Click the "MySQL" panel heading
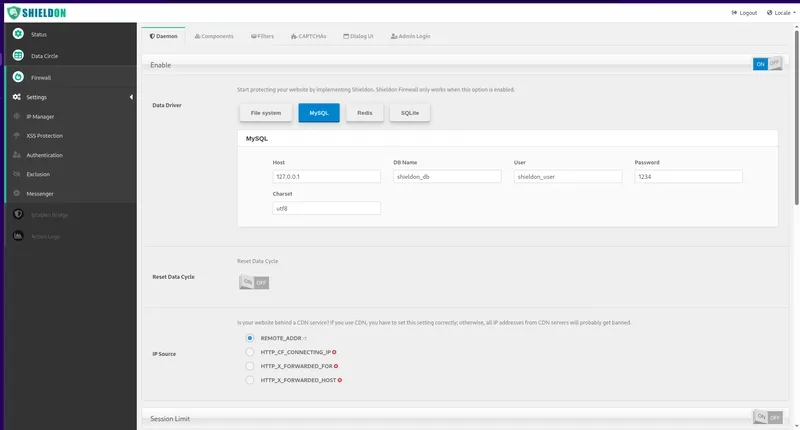The width and height of the screenshot is (800, 430). (257, 138)
